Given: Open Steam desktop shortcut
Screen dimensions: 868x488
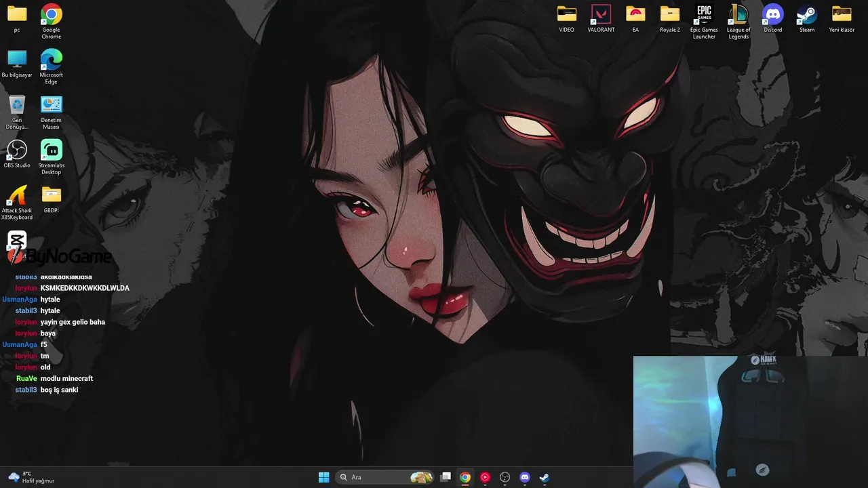Looking at the screenshot, I should [x=807, y=18].
